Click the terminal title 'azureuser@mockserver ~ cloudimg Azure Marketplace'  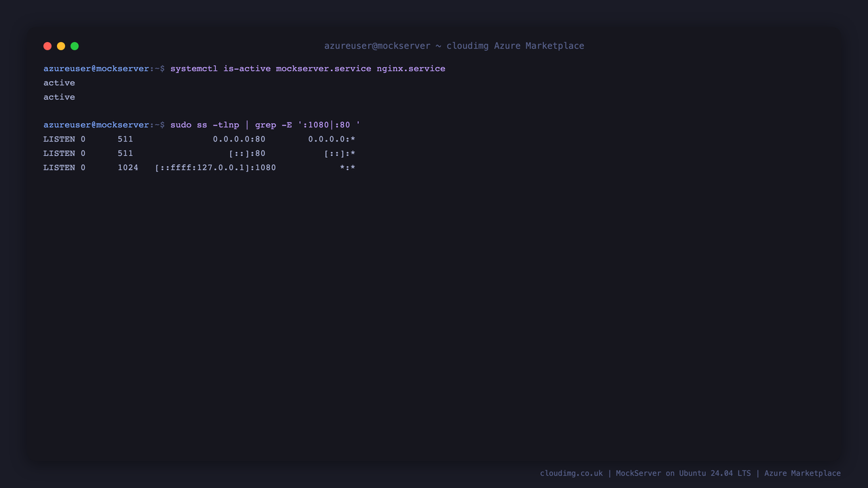pos(454,46)
